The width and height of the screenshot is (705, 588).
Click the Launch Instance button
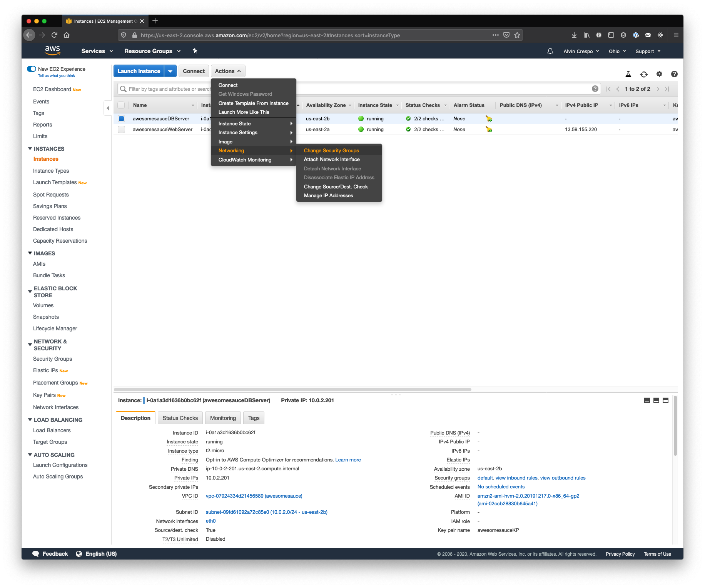(139, 71)
